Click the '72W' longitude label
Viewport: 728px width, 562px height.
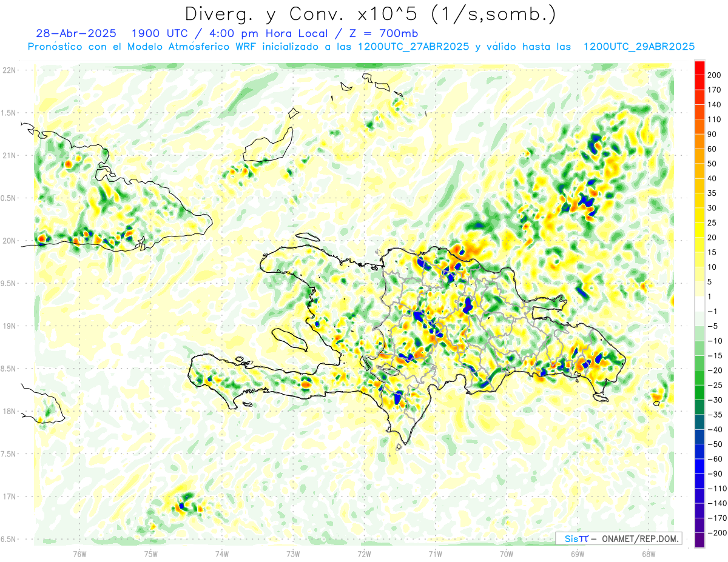(364, 554)
